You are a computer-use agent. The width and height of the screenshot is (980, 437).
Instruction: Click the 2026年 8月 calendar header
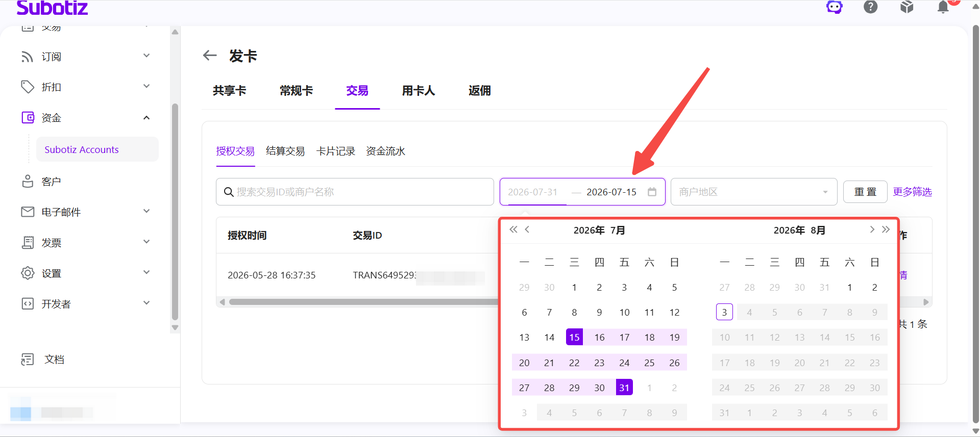[x=799, y=230]
